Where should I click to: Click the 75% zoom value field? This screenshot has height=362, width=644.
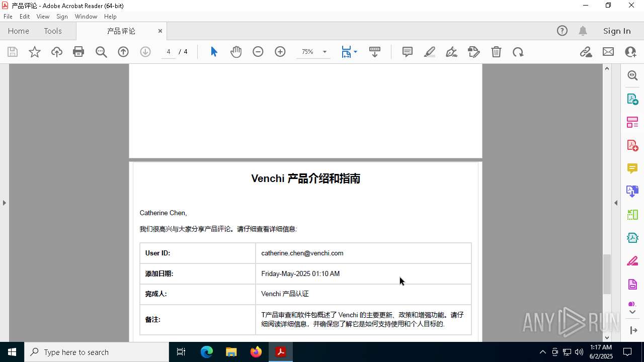pyautogui.click(x=307, y=52)
